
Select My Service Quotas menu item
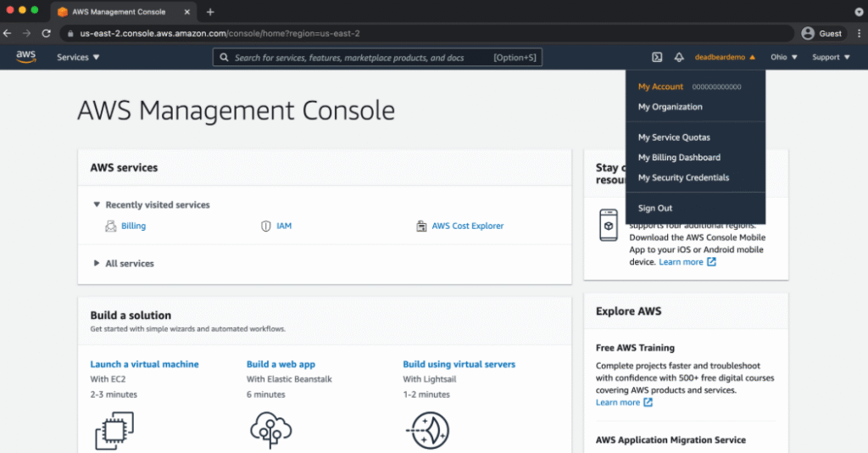click(674, 137)
